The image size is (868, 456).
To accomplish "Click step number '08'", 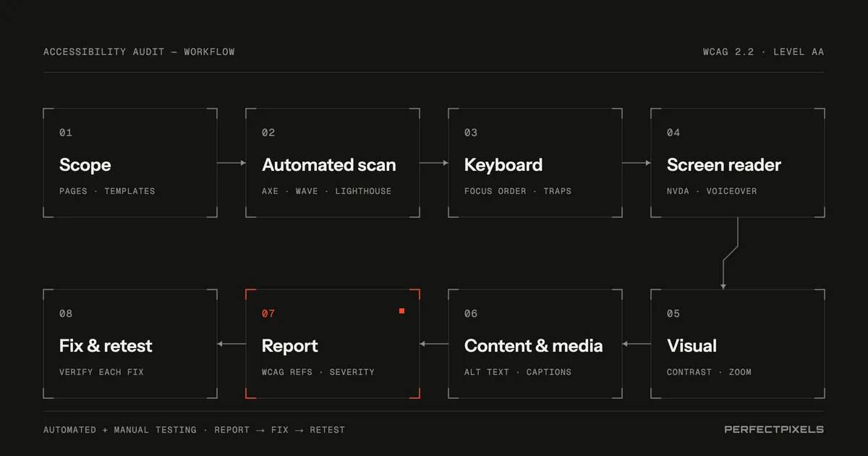I will (x=66, y=313).
